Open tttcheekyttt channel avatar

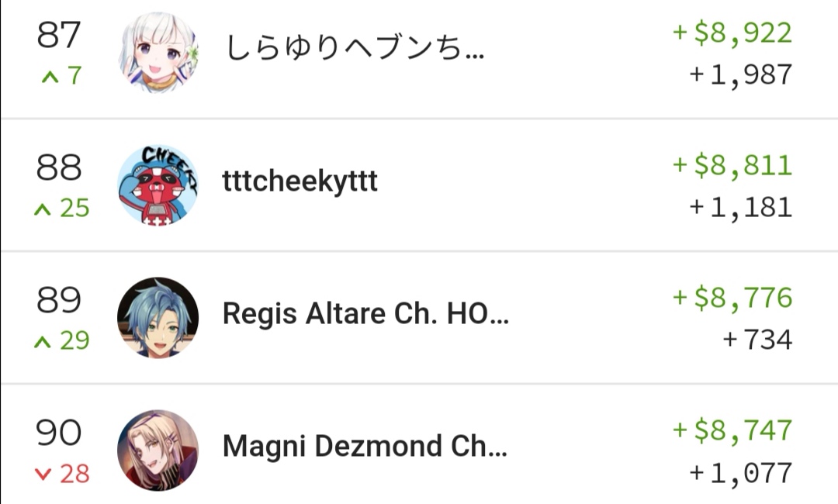pos(158,185)
